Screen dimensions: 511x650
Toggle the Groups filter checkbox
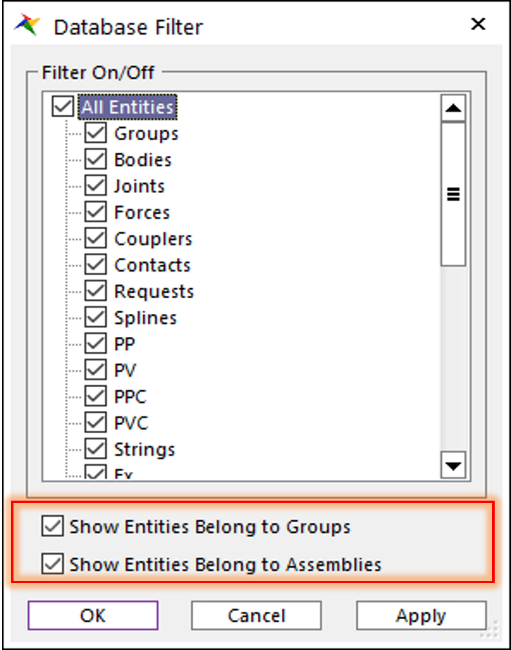point(96,133)
